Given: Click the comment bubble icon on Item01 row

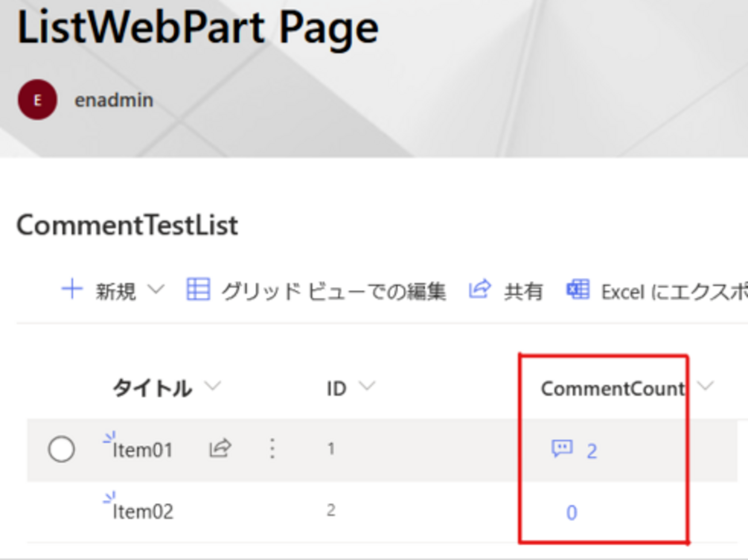Looking at the screenshot, I should (x=563, y=449).
